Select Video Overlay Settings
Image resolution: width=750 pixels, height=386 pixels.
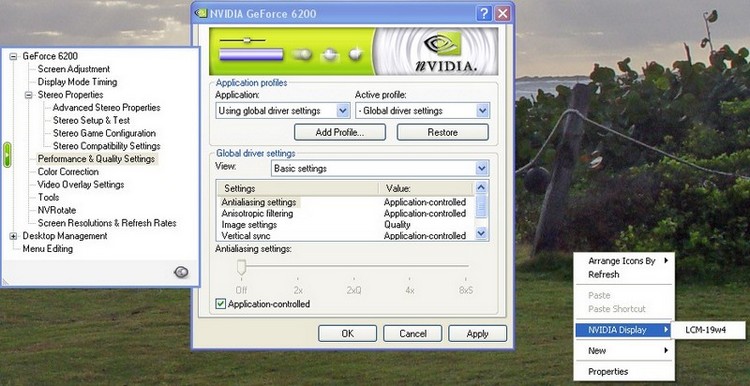click(x=81, y=185)
